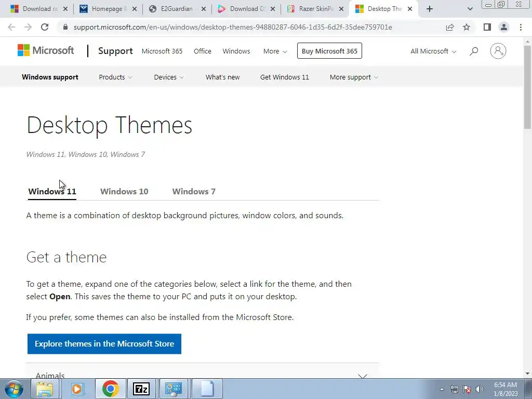Open 7-Zip from the taskbar
Viewport: 532px width, 399px height.
pos(141,389)
